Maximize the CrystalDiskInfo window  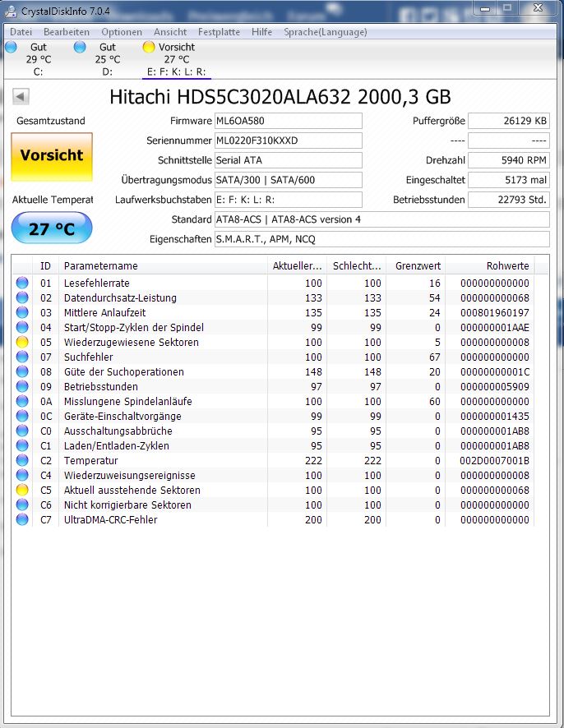click(x=507, y=8)
